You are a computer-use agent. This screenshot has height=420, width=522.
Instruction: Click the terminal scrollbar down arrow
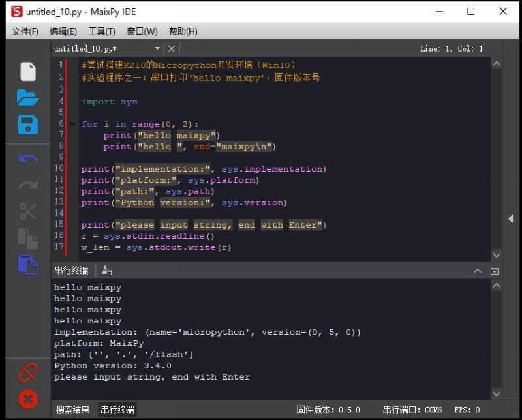(497, 393)
